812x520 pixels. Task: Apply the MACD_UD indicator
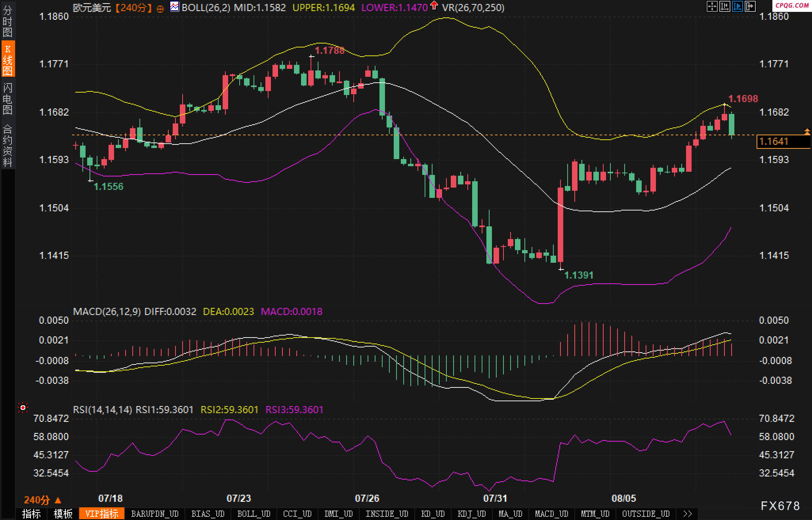click(551, 514)
